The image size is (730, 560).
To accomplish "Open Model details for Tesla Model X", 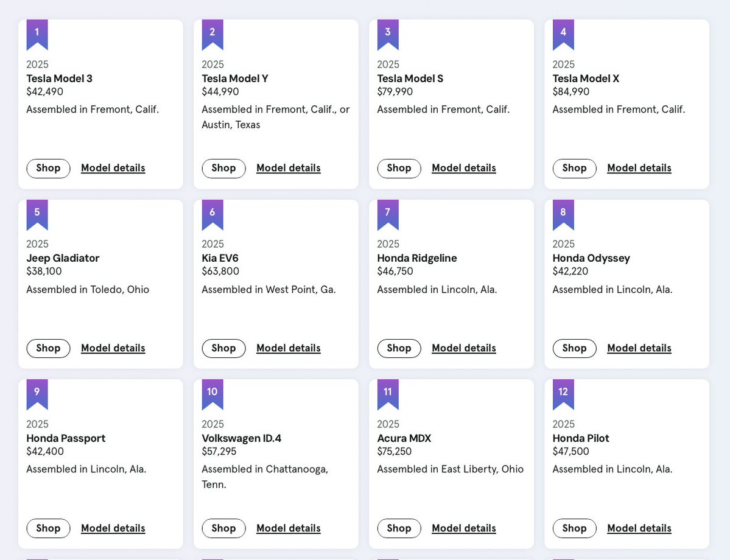I will [639, 168].
